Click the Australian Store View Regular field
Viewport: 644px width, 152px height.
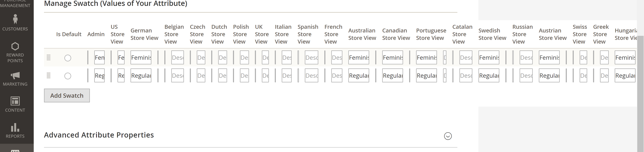tap(359, 75)
